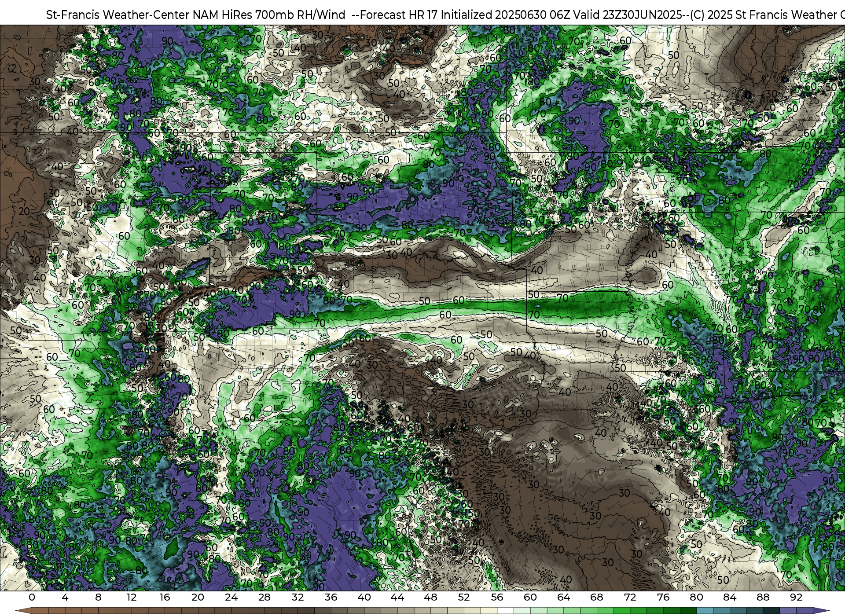Screen dimensions: 845x616
Task: Click the colorbar label "36"
Action: pos(331,597)
